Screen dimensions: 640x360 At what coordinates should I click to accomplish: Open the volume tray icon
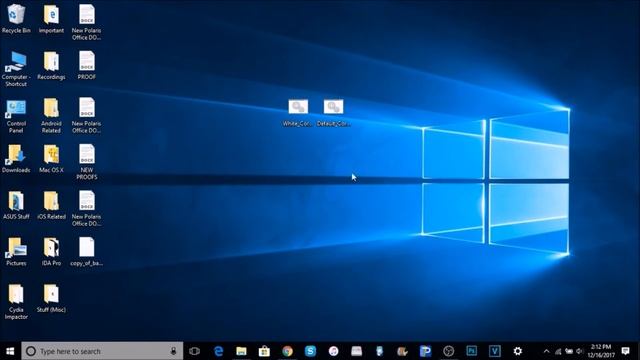click(579, 351)
